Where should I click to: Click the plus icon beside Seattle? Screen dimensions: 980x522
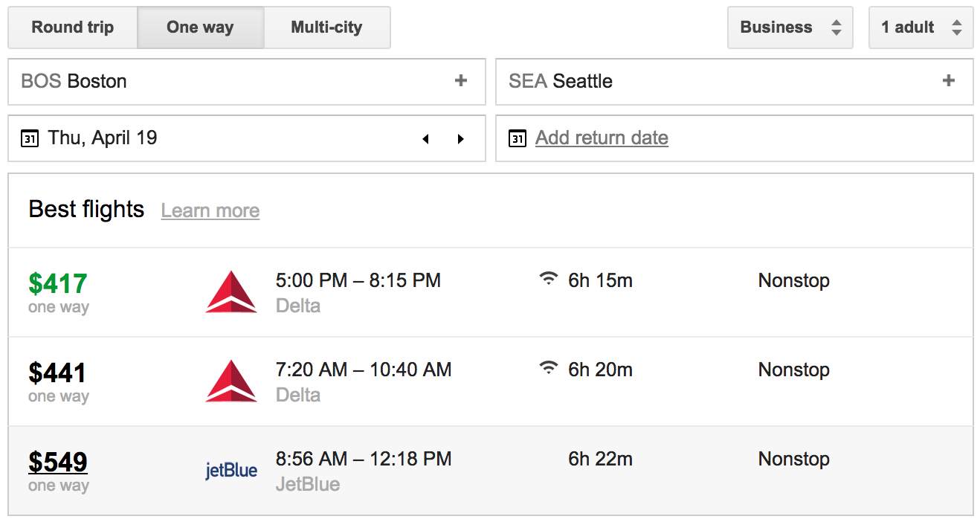click(949, 81)
